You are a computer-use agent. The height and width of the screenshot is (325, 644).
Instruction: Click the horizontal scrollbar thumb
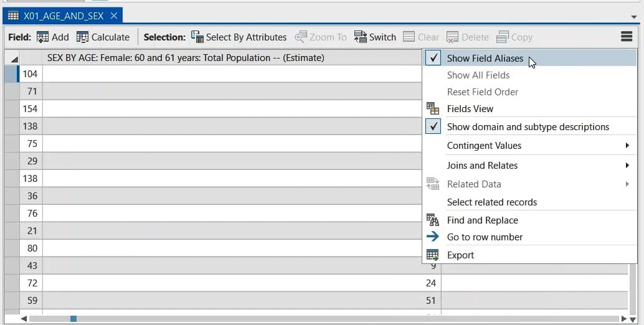(x=73, y=319)
